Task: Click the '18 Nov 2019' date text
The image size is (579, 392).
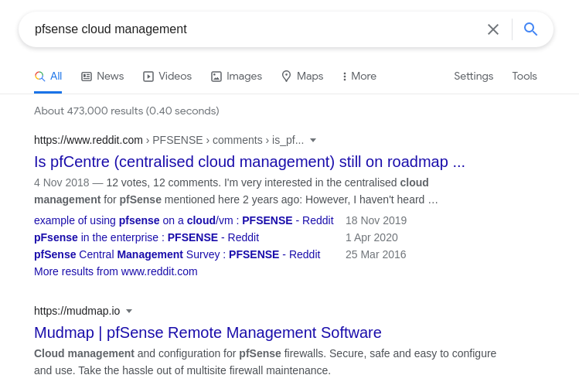Action: point(376,220)
